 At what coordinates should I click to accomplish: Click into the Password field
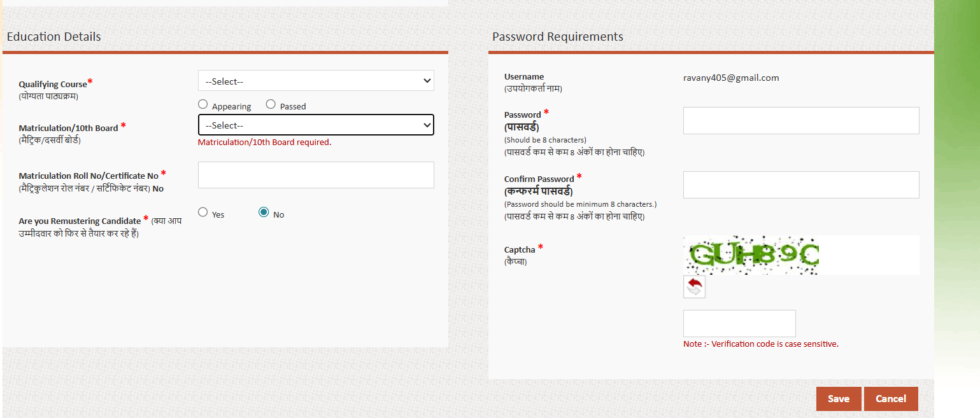[x=801, y=121]
